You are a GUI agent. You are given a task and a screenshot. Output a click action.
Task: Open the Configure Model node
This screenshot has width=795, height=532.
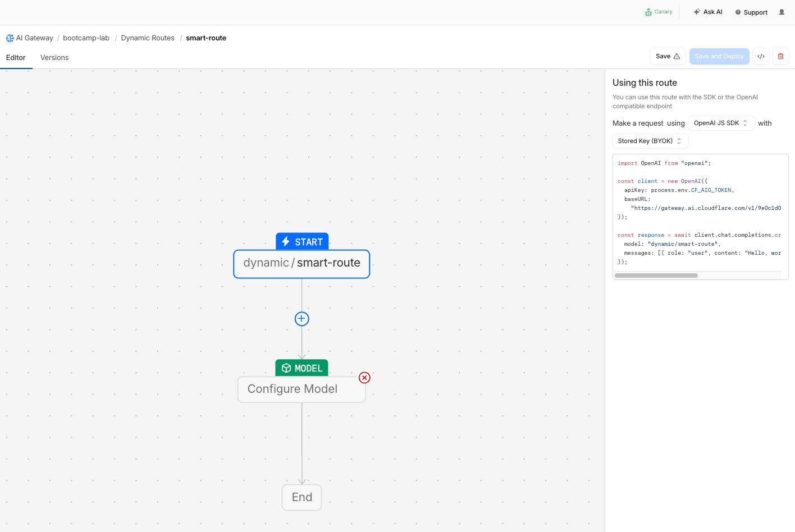point(301,389)
